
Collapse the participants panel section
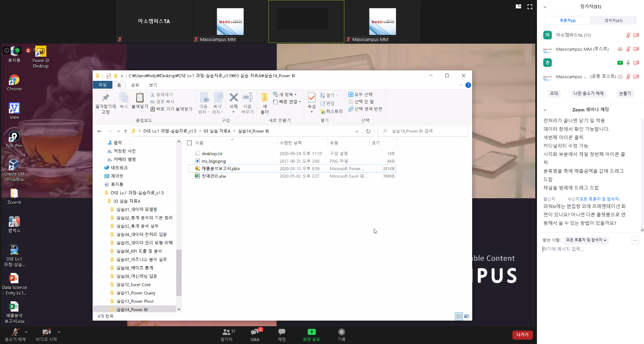545,7
